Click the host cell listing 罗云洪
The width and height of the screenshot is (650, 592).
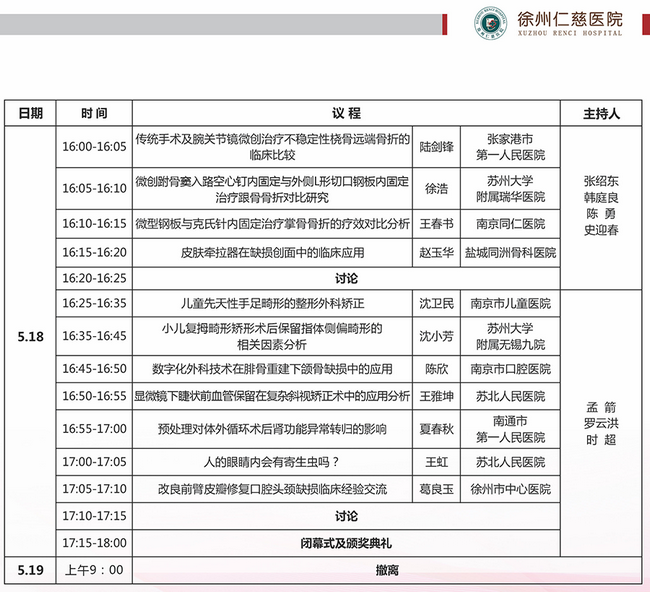(x=601, y=423)
